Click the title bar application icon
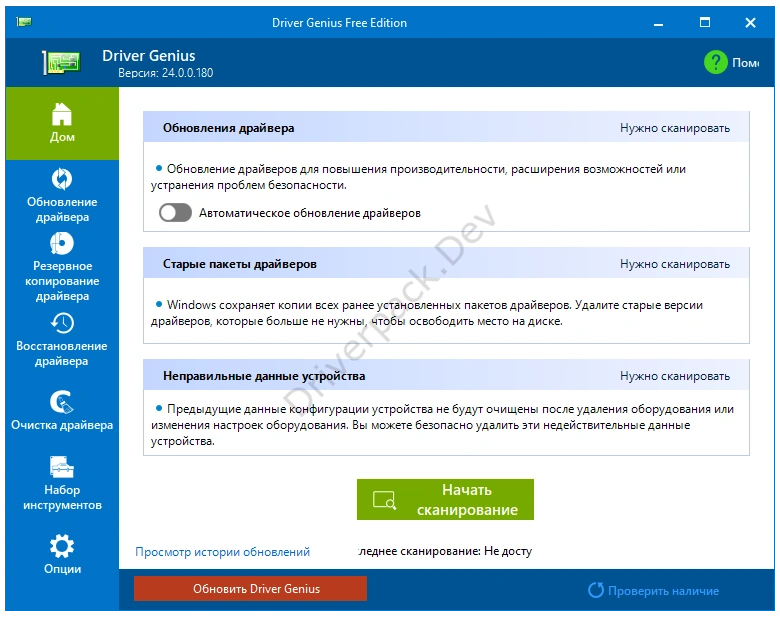780x617 pixels. coord(23,22)
